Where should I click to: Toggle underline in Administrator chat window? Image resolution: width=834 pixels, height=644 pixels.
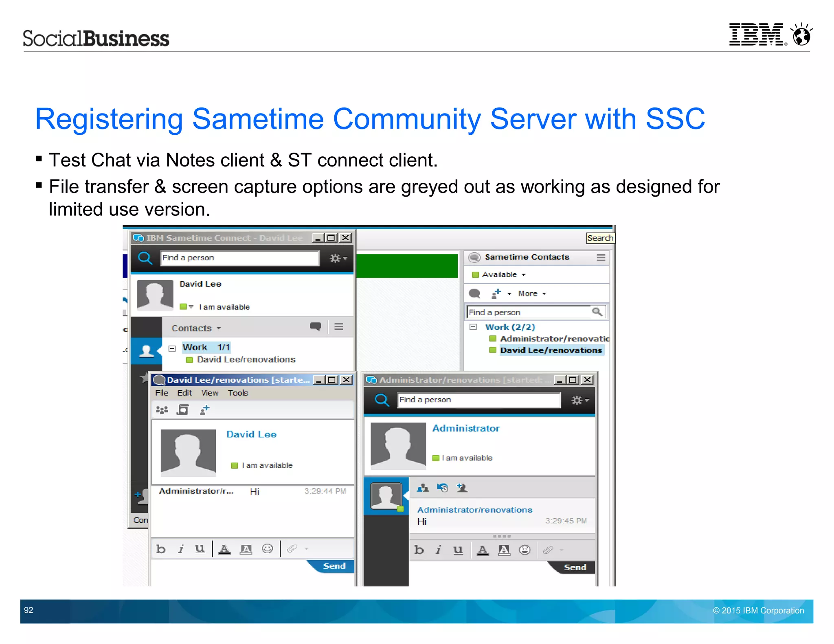[458, 550]
